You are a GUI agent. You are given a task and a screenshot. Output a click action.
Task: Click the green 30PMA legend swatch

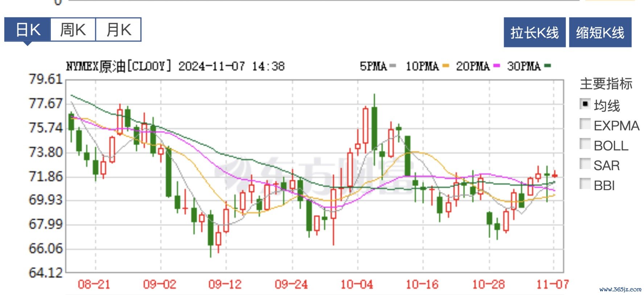[548, 66]
